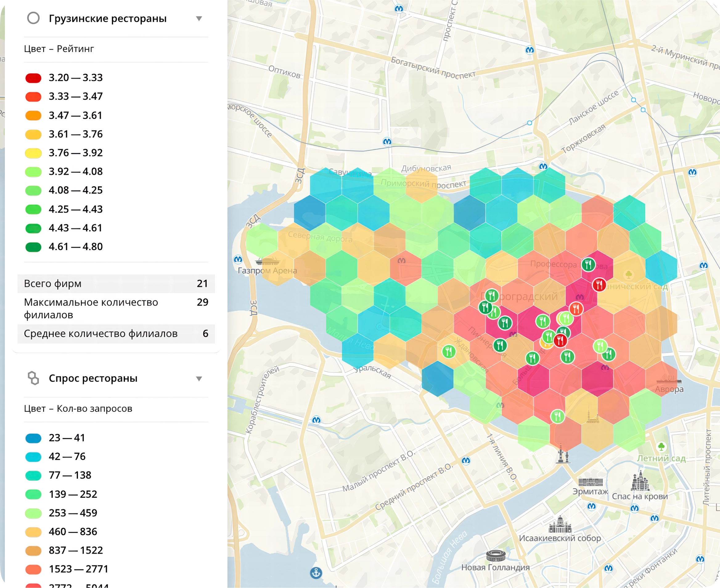Click the Исаакиевский собор cathedral icon
The width and height of the screenshot is (720, 588).
pos(560,524)
